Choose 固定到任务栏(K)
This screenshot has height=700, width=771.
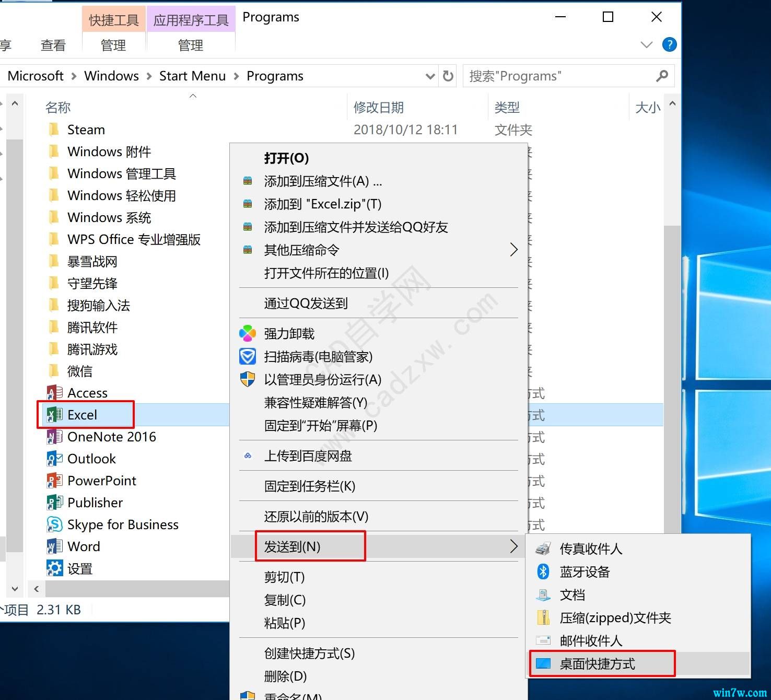379,486
